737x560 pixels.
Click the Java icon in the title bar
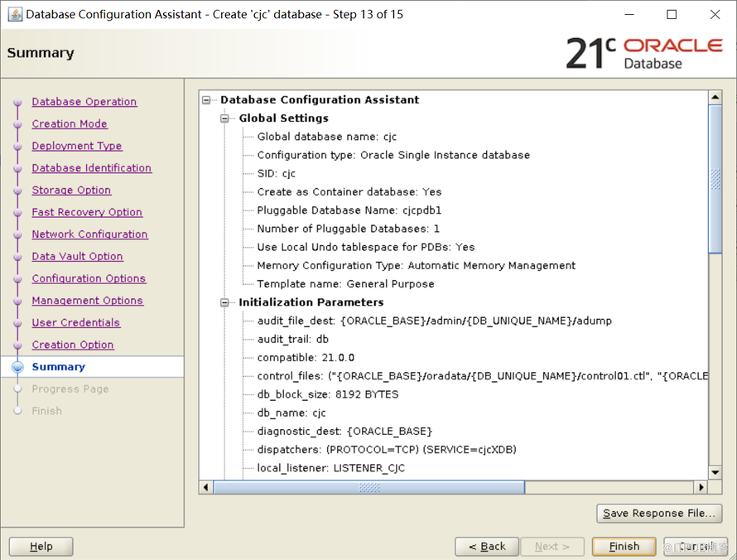point(14,14)
